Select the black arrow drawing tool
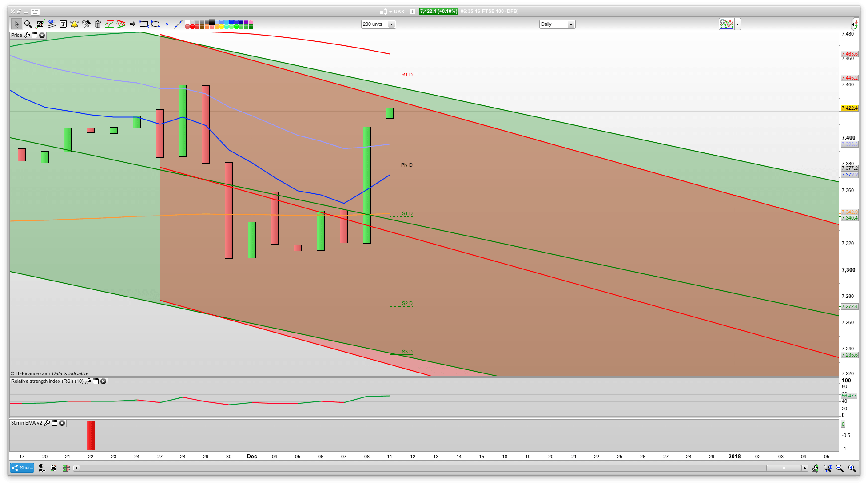 point(132,24)
